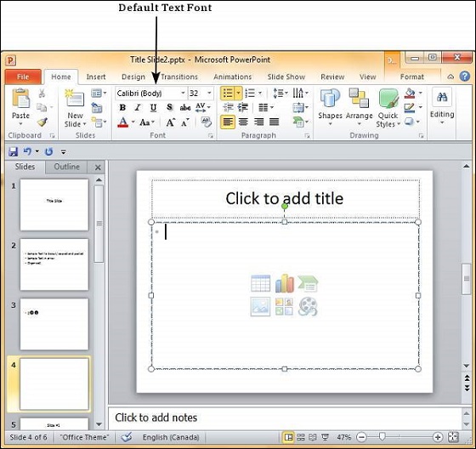Toggle Underline formatting
This screenshot has height=449, width=476.
[x=153, y=107]
